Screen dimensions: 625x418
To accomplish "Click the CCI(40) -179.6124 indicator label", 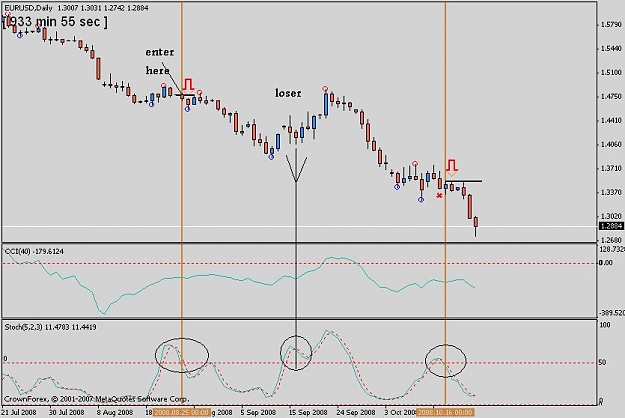I will (34, 251).
